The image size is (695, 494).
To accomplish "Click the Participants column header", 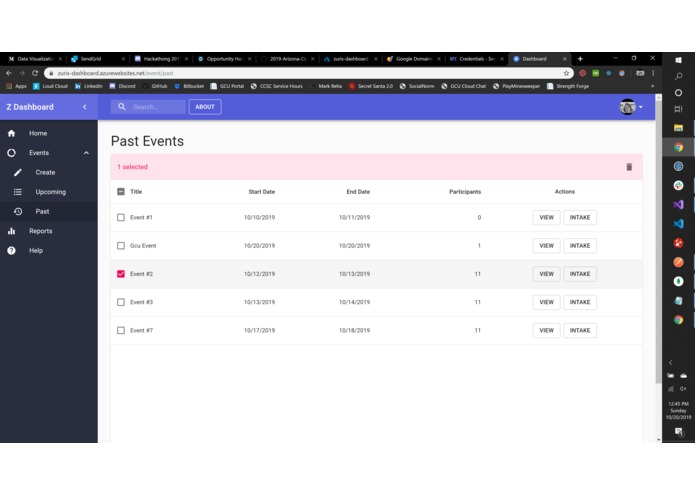I will [465, 192].
